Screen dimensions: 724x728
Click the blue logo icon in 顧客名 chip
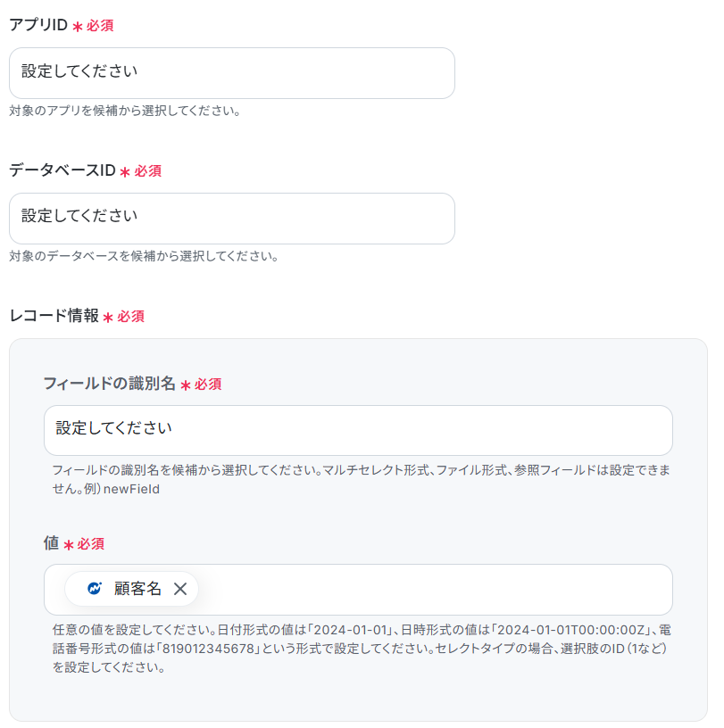coord(95,588)
